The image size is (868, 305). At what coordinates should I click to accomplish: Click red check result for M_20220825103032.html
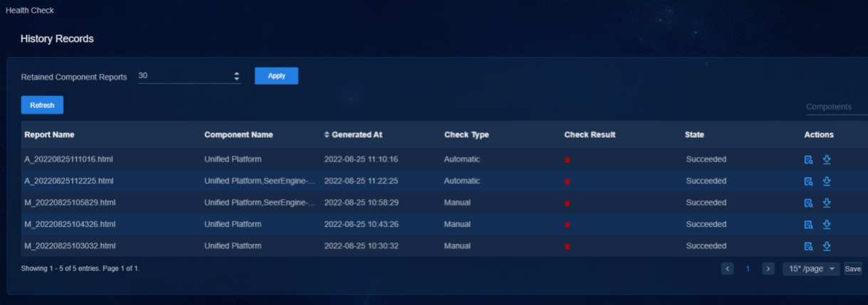(568, 247)
